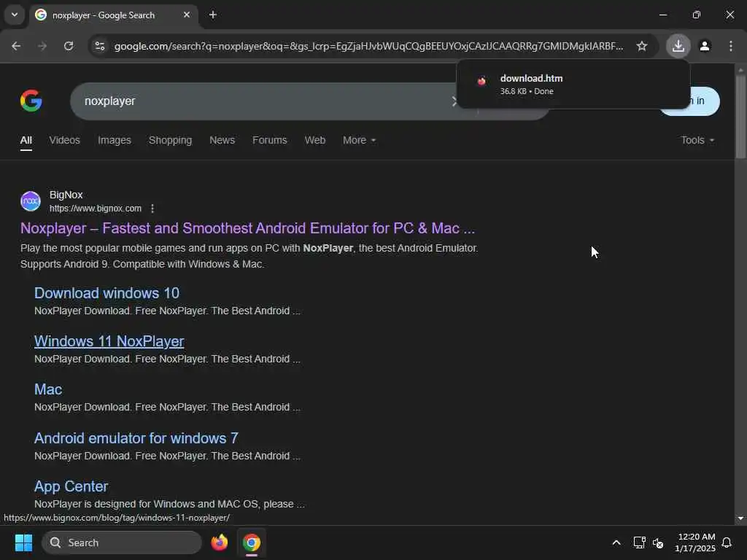Click the download.htm file icon
The height and width of the screenshot is (560, 747).
click(481, 81)
